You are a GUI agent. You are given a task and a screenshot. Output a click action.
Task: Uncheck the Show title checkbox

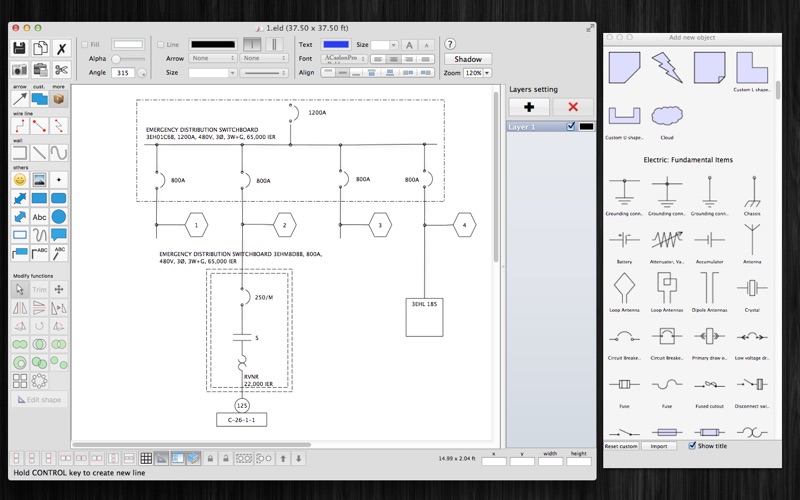tap(693, 446)
